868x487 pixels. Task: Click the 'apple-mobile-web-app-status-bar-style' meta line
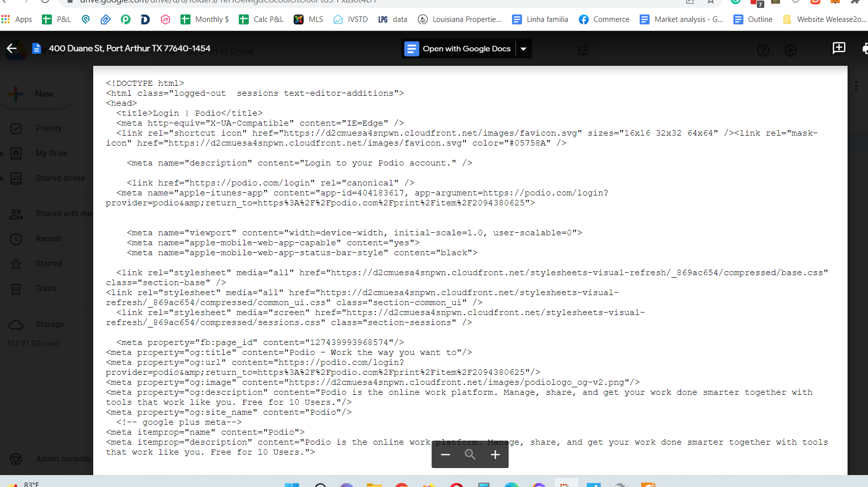[302, 253]
